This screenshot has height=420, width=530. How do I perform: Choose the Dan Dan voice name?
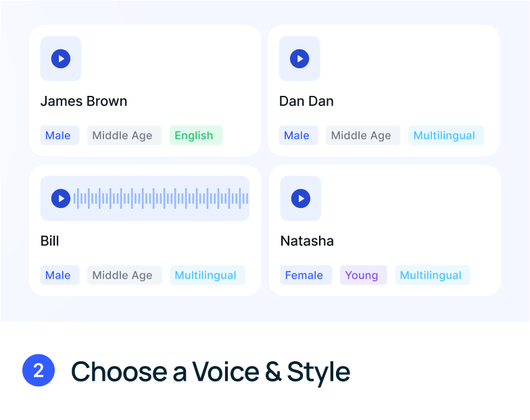[x=306, y=101]
